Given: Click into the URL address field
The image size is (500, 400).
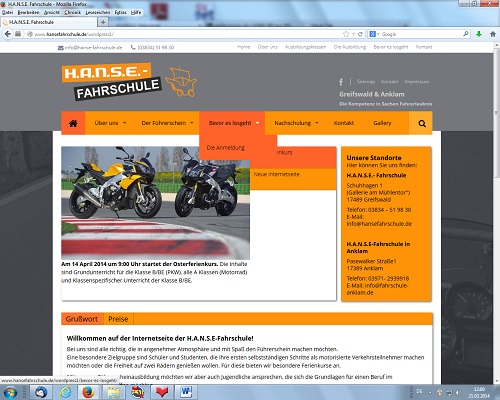Looking at the screenshot, I should [x=187, y=34].
